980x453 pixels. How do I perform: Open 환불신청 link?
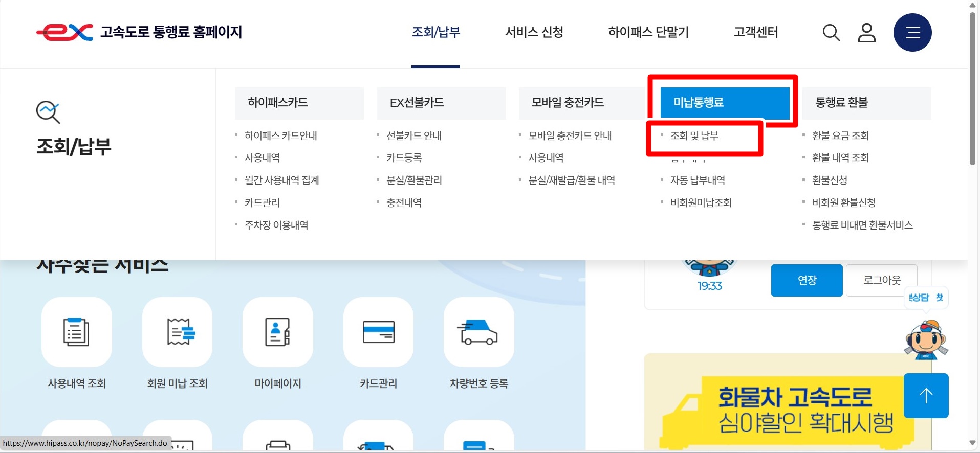coord(830,180)
